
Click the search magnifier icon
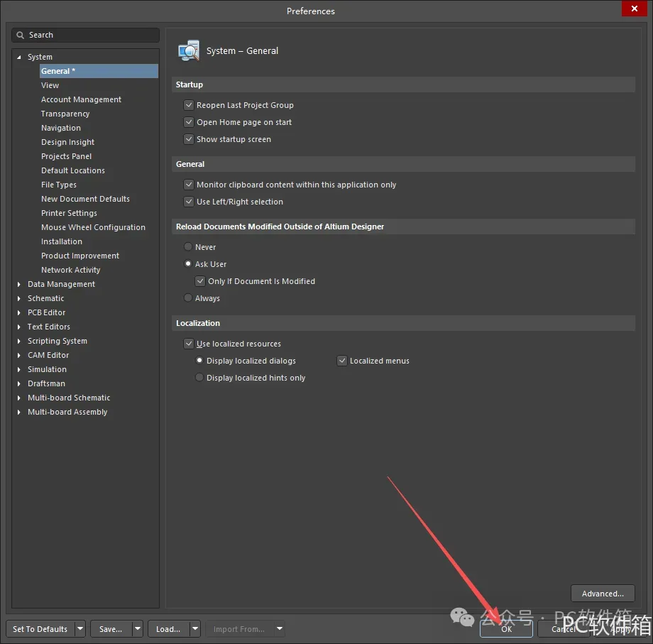pyautogui.click(x=20, y=35)
